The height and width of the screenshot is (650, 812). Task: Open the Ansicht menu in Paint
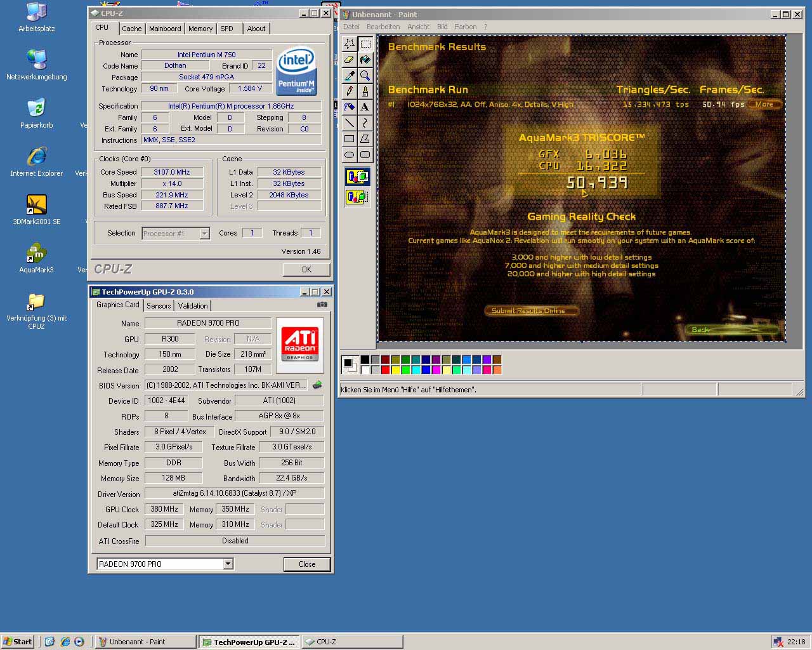point(419,27)
